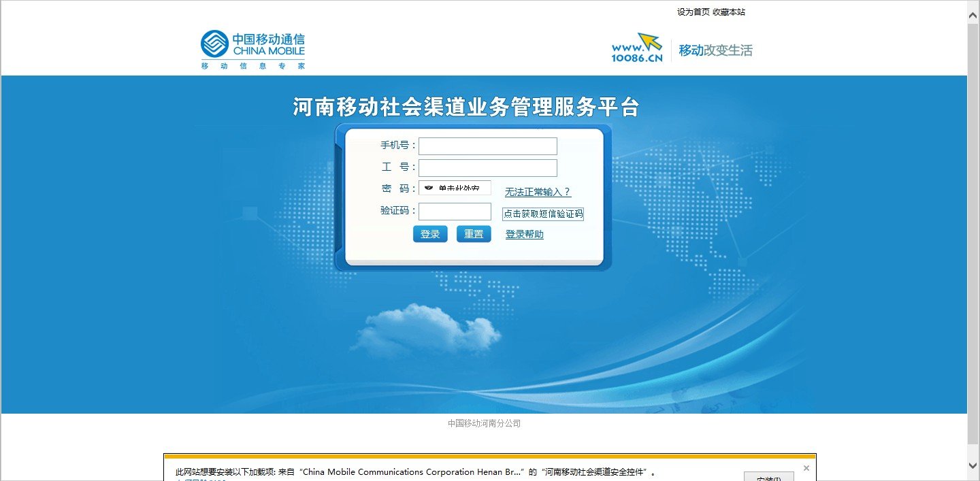Click 点击获取短信验证码 to request SMS code
Viewport: 980px width, 481px height.
click(543, 213)
